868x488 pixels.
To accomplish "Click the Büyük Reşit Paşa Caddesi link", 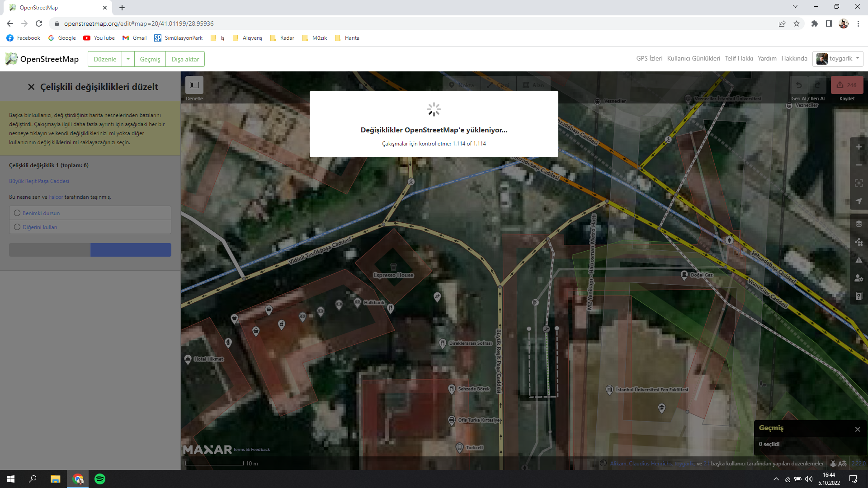I will (x=39, y=181).
